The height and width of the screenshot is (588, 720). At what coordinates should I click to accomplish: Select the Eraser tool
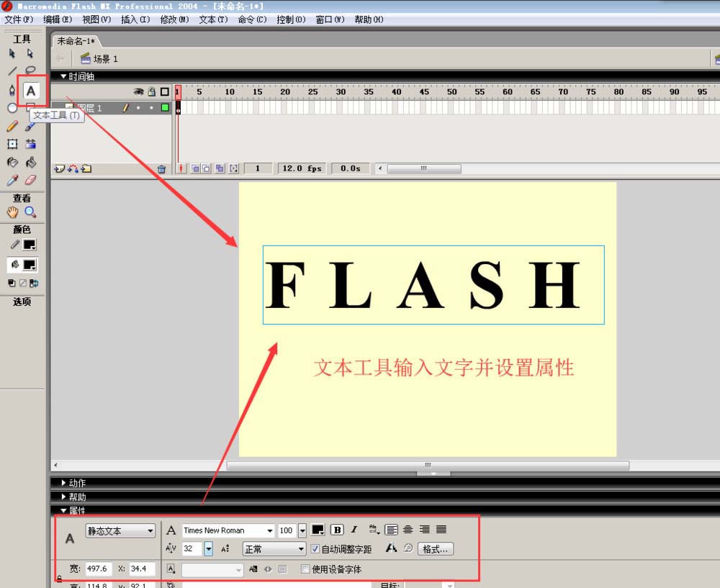30,180
